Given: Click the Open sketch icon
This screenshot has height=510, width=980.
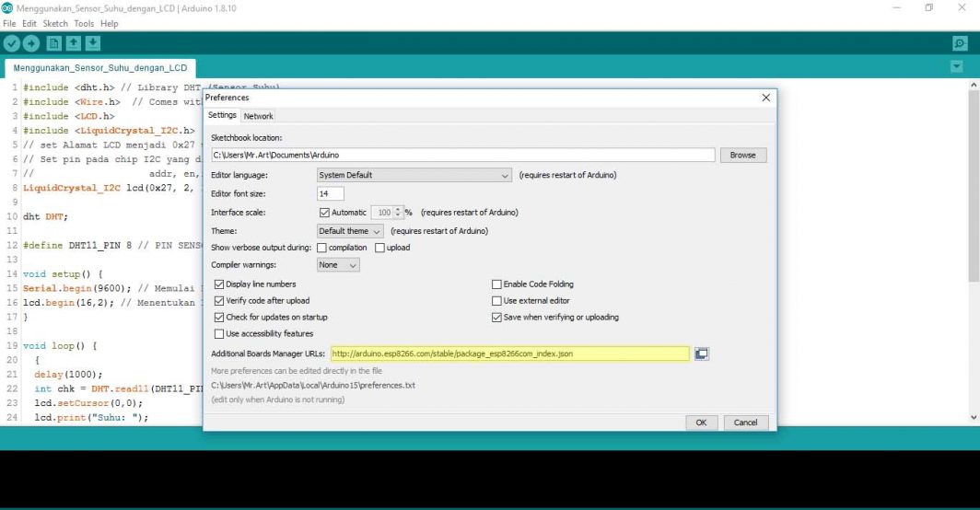Looking at the screenshot, I should [74, 43].
